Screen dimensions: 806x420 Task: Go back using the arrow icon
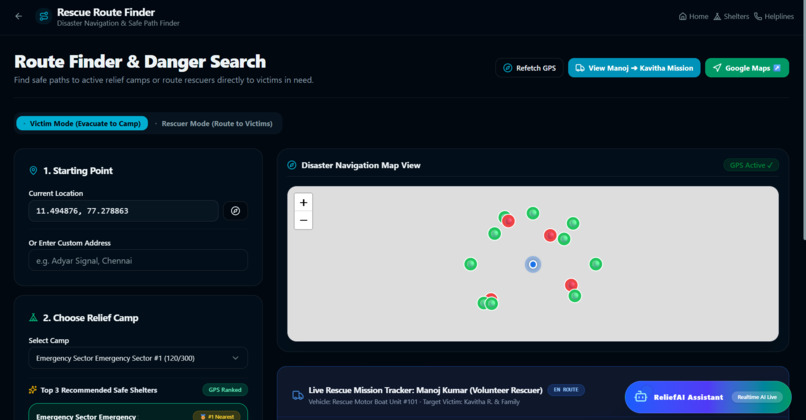pyautogui.click(x=19, y=16)
